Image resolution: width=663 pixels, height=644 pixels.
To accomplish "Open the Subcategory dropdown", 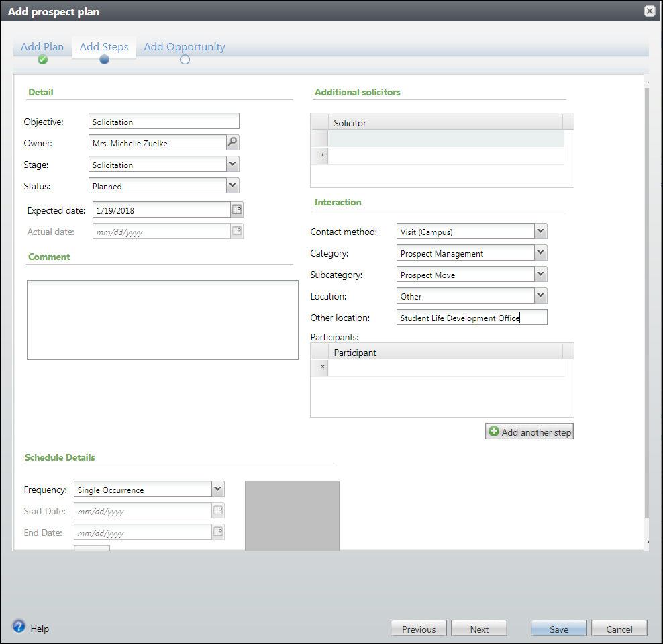I will point(540,274).
